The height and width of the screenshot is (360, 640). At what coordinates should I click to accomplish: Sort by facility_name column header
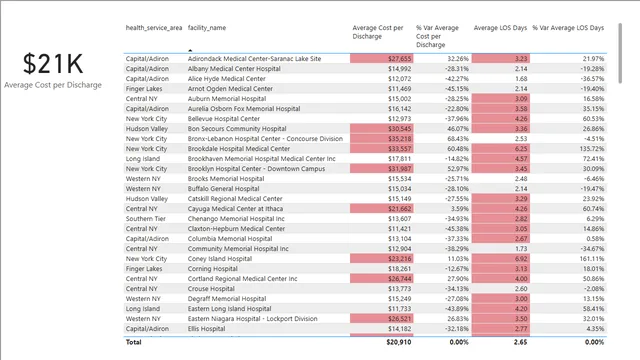207,28
